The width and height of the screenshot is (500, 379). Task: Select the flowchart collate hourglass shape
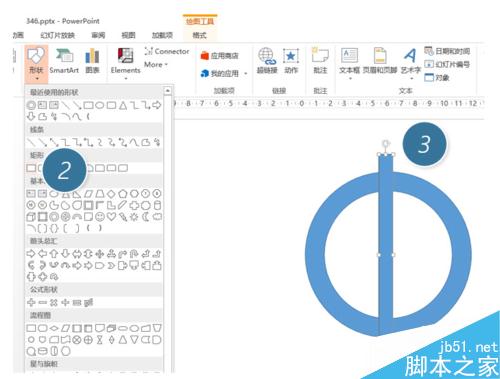coord(100,340)
